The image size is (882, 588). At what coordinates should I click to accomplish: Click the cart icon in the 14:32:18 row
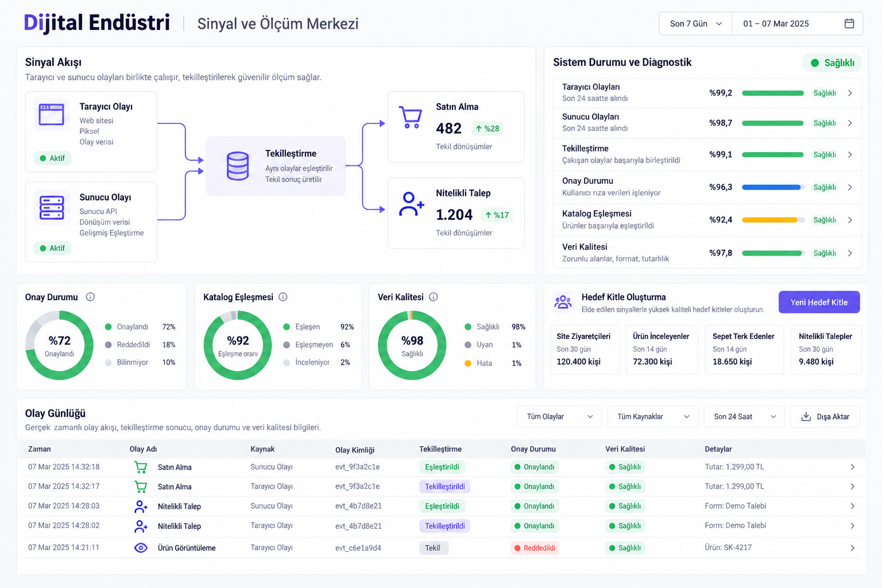click(x=141, y=467)
